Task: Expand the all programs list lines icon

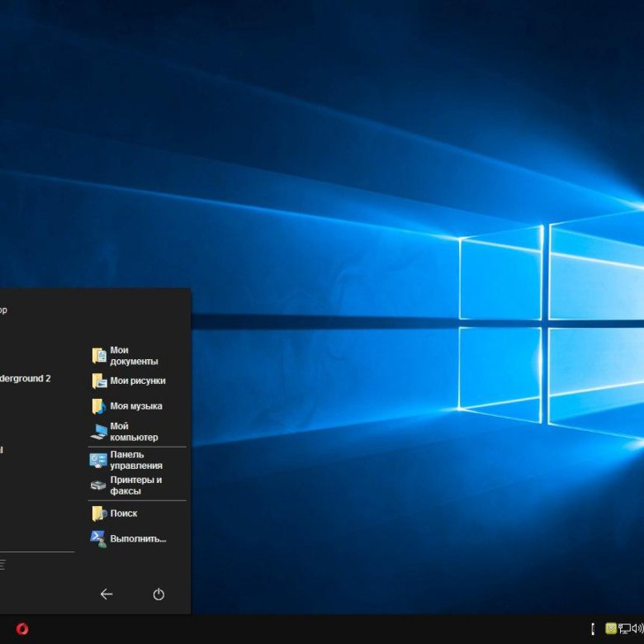Action: pyautogui.click(x=2, y=565)
